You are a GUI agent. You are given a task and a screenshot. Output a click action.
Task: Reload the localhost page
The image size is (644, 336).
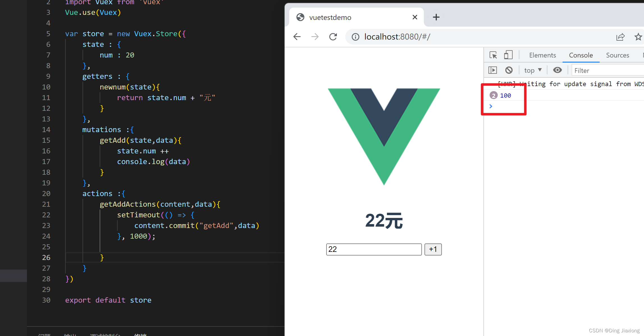coord(333,37)
